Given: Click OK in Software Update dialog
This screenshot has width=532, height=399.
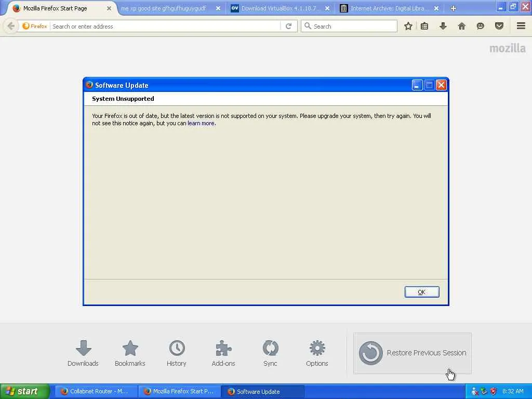Looking at the screenshot, I should click(422, 292).
